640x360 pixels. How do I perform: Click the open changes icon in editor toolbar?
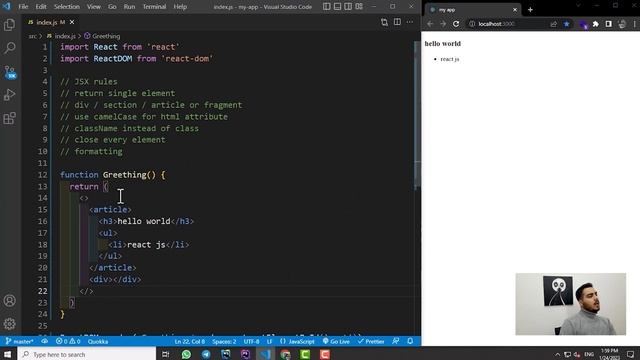(384, 22)
